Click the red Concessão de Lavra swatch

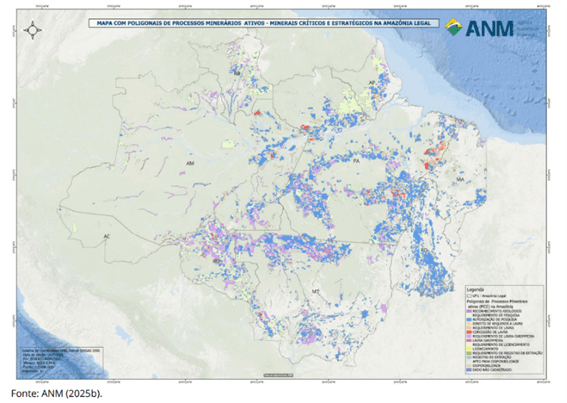pos(469,332)
